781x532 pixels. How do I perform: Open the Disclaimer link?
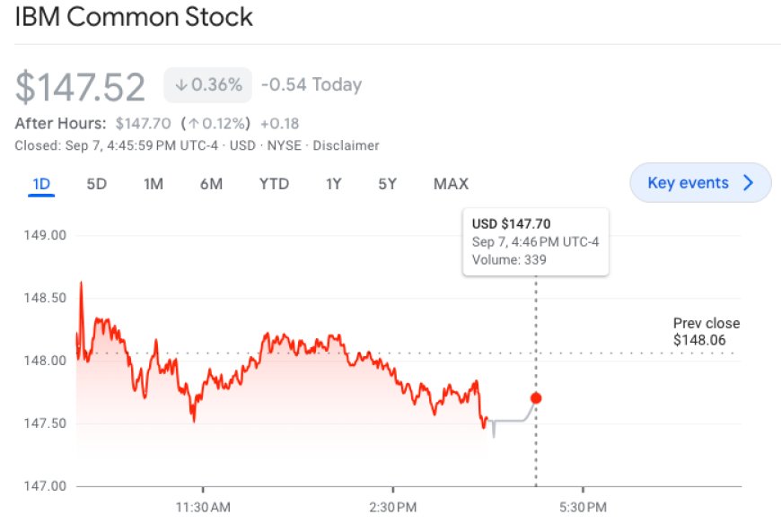click(347, 145)
